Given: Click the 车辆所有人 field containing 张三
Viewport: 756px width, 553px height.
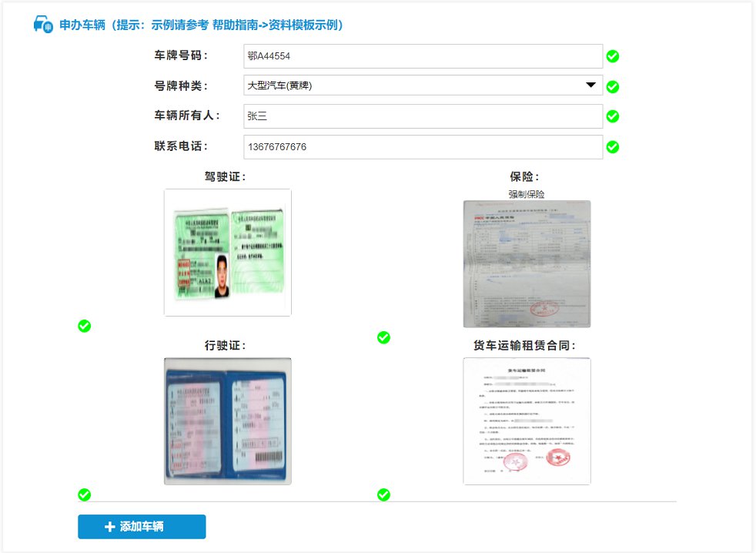Looking at the screenshot, I should pos(422,116).
